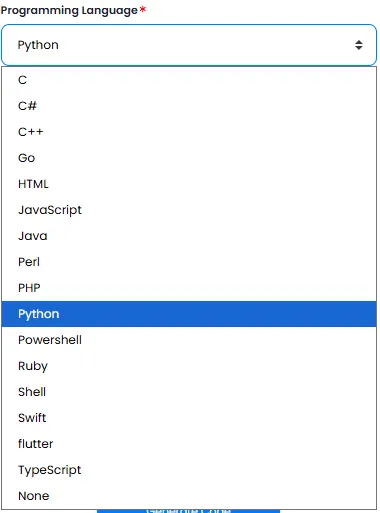Select C from the language list
This screenshot has height=513, width=380.
(x=189, y=80)
